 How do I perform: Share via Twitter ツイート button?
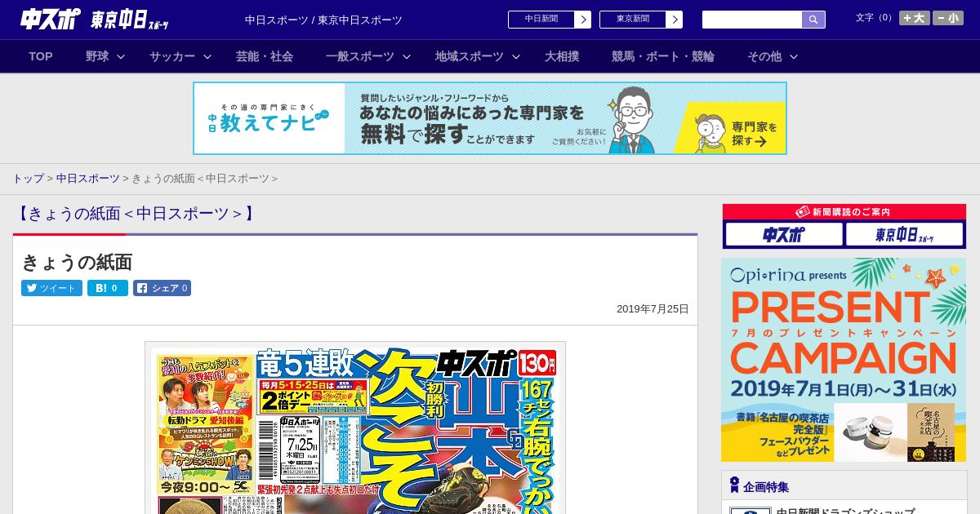pyautogui.click(x=51, y=288)
